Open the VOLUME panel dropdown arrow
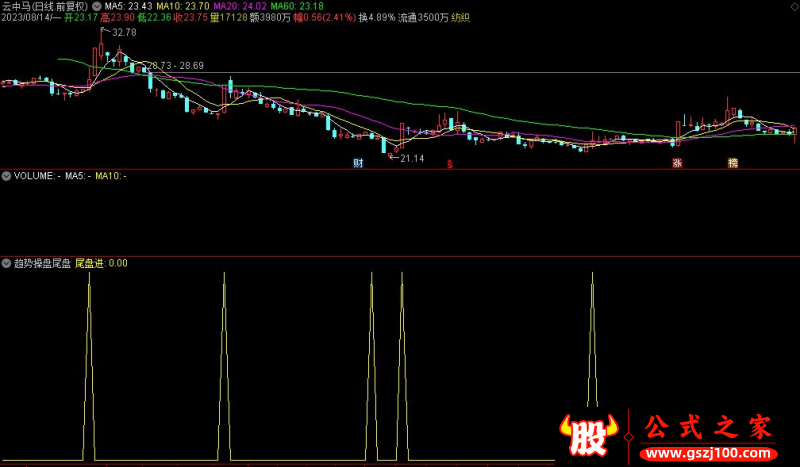 coord(7,176)
